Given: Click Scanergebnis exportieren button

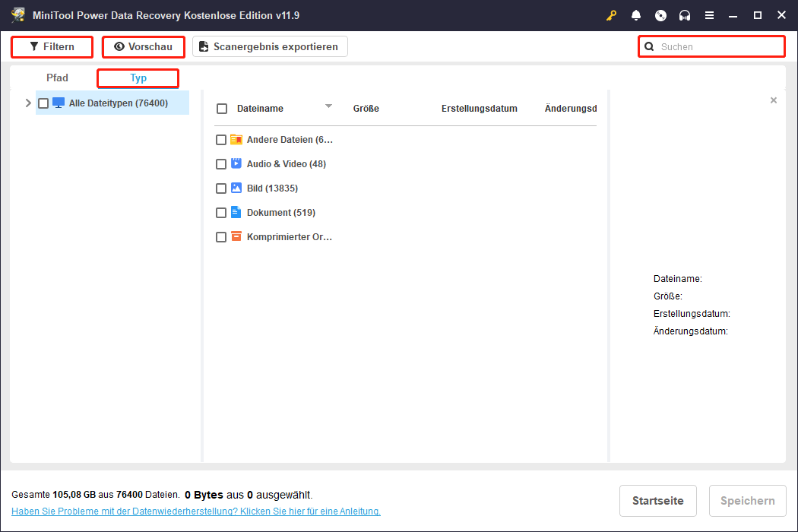Looking at the screenshot, I should 270,47.
